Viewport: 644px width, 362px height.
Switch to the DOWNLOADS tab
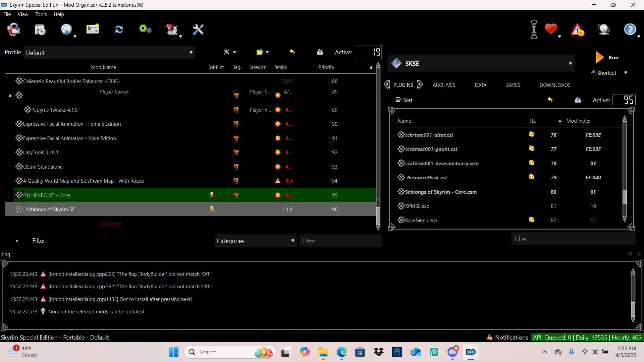click(x=555, y=85)
